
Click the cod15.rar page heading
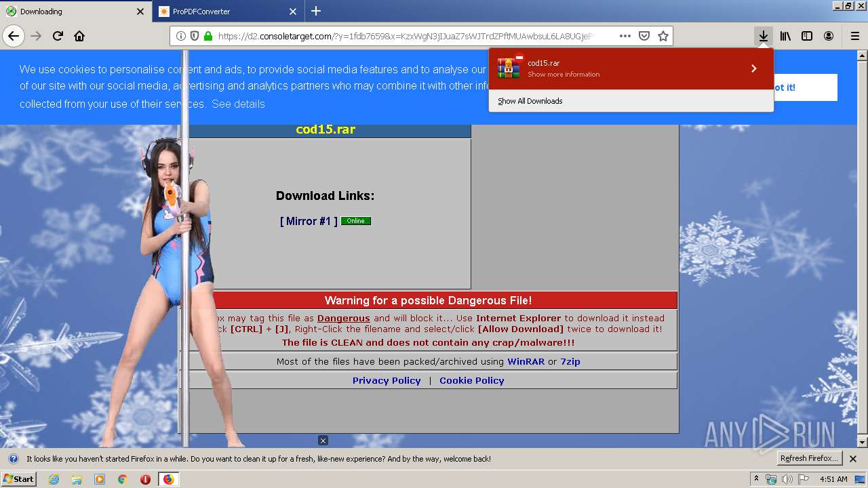tap(325, 129)
